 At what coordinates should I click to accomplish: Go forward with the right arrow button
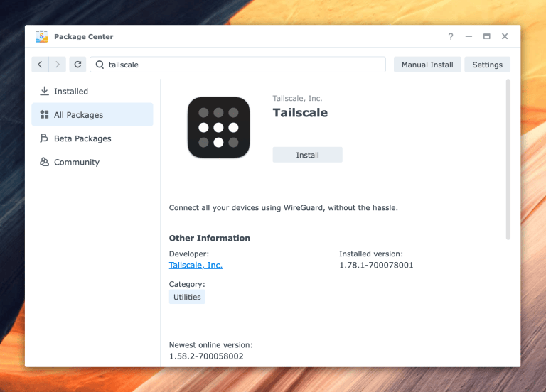(x=58, y=65)
